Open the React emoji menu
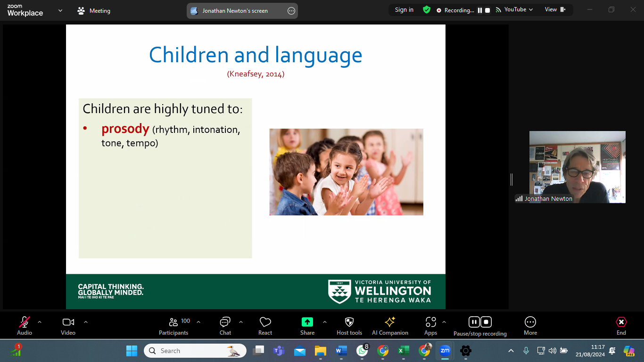644x362 pixels. coord(265,326)
